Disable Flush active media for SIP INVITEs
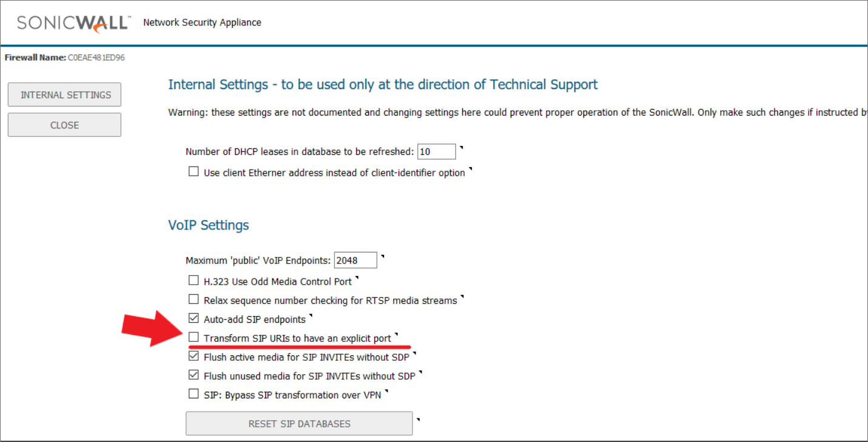868x442 pixels. click(x=194, y=356)
